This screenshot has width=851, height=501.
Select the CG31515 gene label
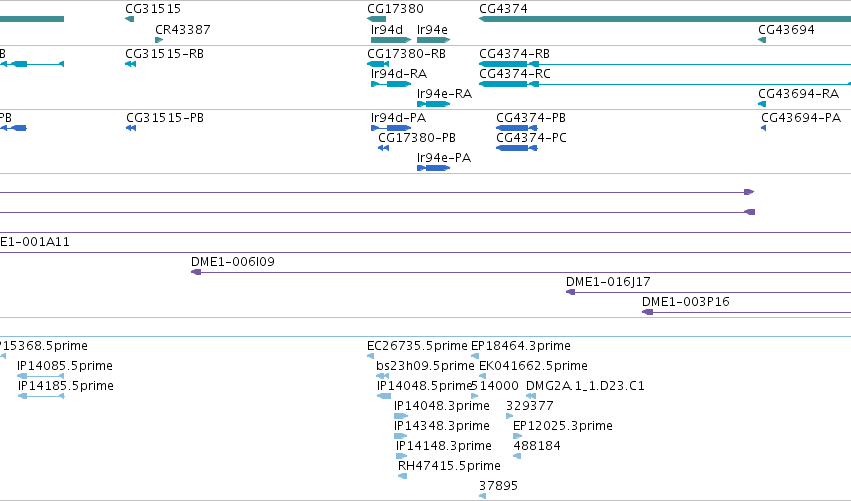point(153,9)
